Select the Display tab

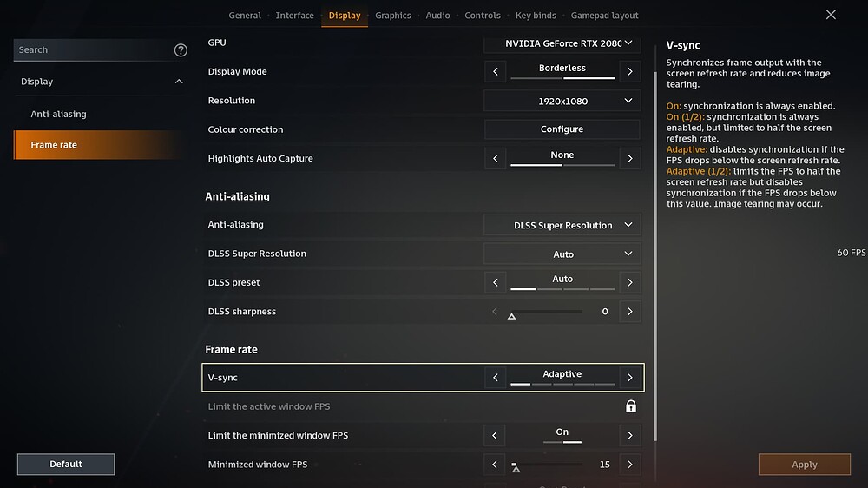(345, 16)
